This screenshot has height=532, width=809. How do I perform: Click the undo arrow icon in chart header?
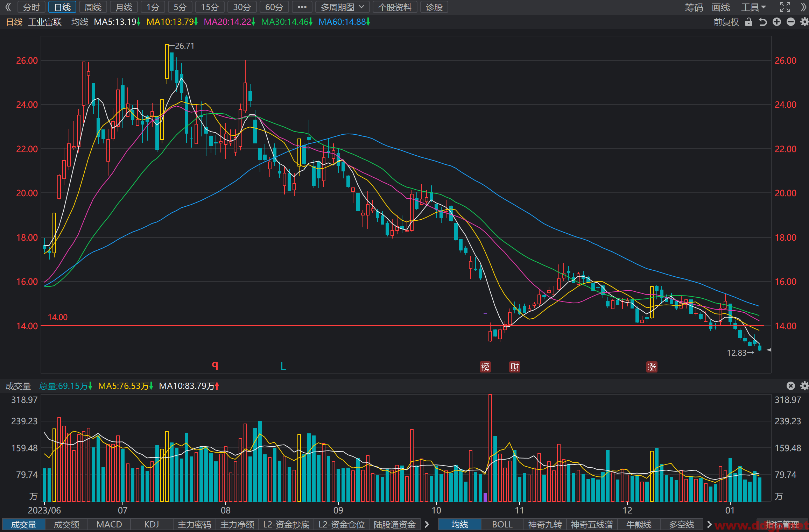[763, 22]
